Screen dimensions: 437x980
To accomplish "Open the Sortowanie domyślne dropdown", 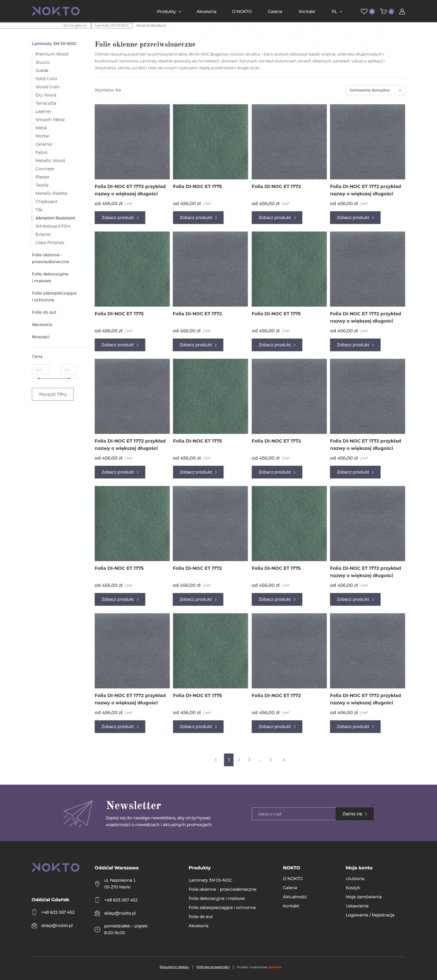I will coord(375,90).
